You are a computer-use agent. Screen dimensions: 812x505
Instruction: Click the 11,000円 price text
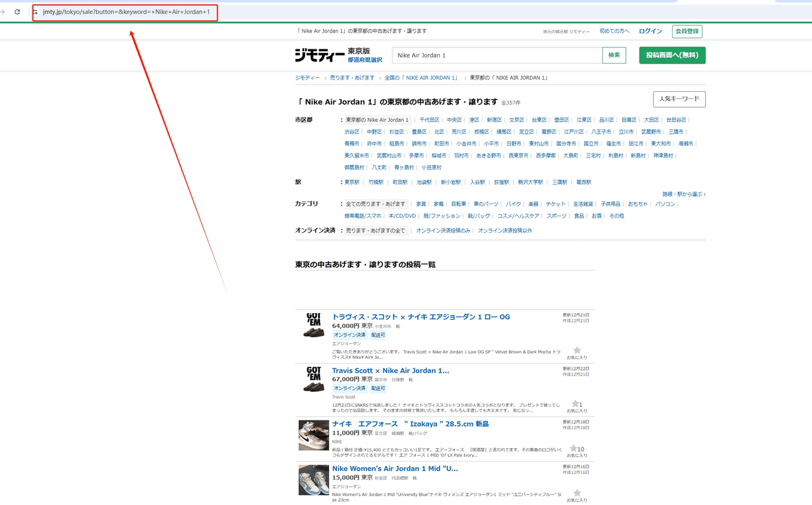tap(346, 433)
